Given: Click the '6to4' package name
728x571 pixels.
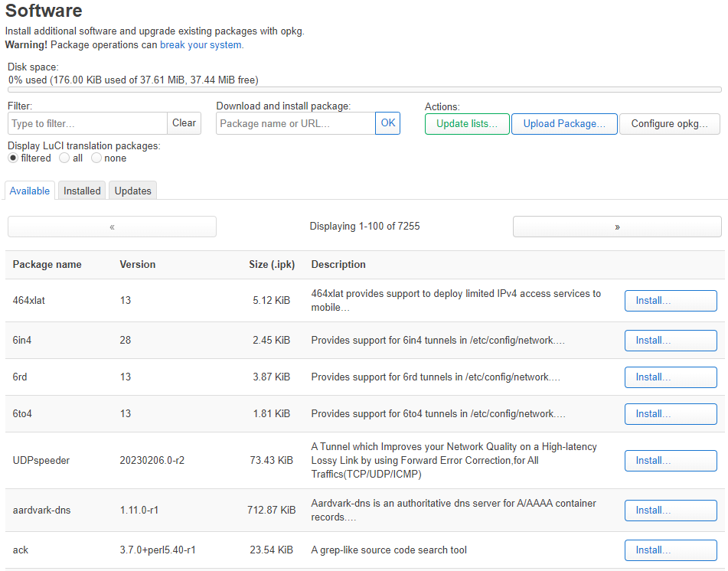Looking at the screenshot, I should (x=22, y=413).
